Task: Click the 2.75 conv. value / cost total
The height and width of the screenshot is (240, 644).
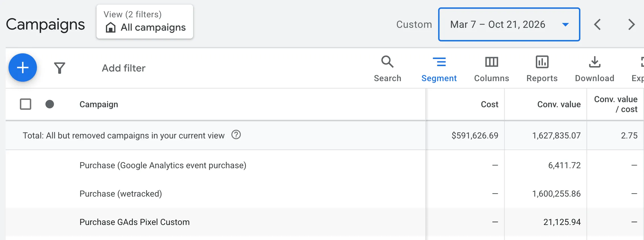Action: click(629, 136)
